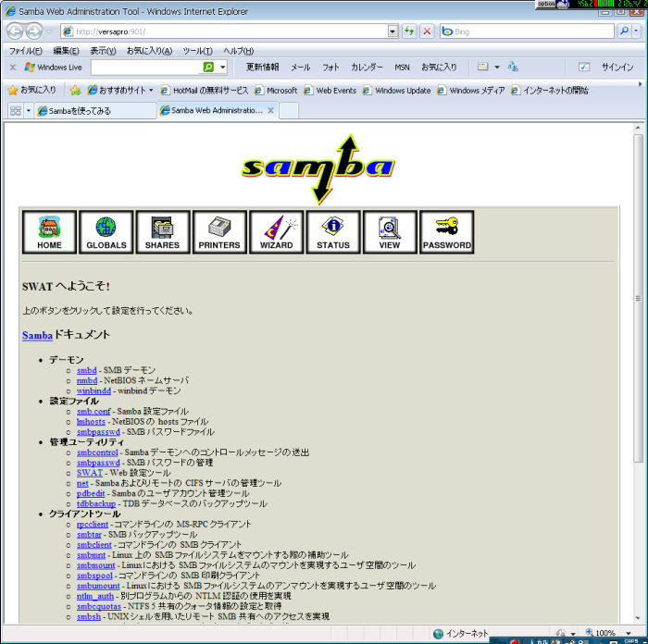648x644 pixels.
Task: Click サインイン on Windows Live toolbar
Action: point(617,67)
